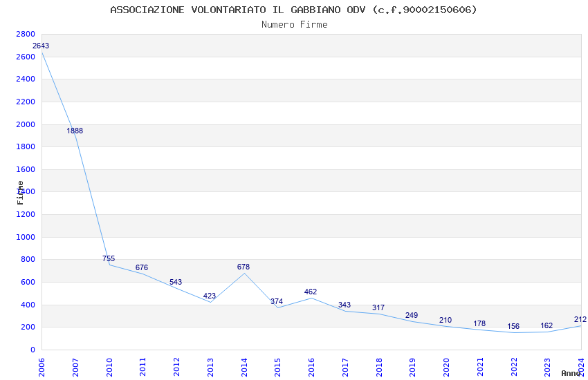Click the x-axis year 2007
The height and width of the screenshot is (380, 588).
click(x=75, y=367)
